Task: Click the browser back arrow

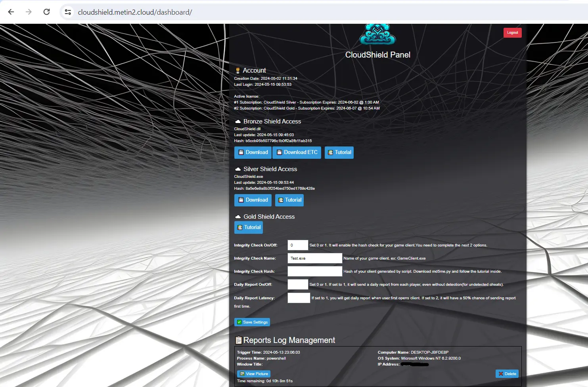Action: pos(11,12)
